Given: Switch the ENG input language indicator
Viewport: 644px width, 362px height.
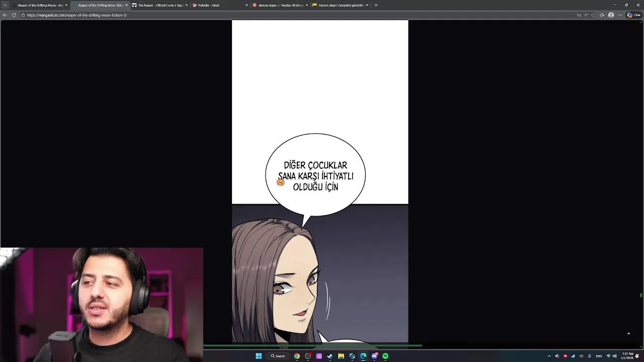Looking at the screenshot, I should coord(599,356).
